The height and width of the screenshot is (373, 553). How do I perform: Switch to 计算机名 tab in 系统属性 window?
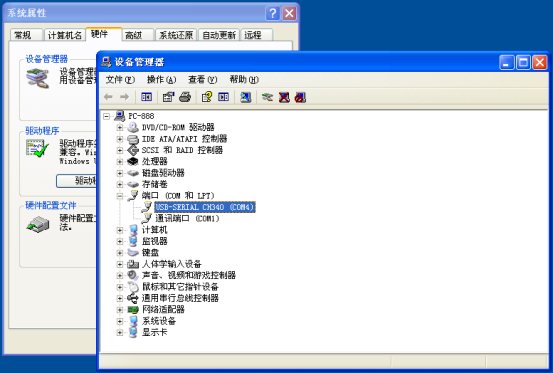(65, 35)
